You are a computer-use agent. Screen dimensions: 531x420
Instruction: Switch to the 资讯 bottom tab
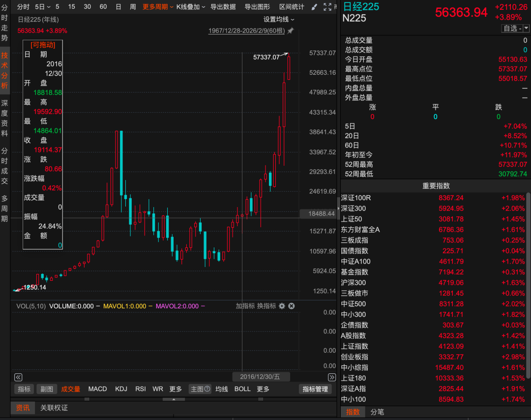click(x=23, y=408)
